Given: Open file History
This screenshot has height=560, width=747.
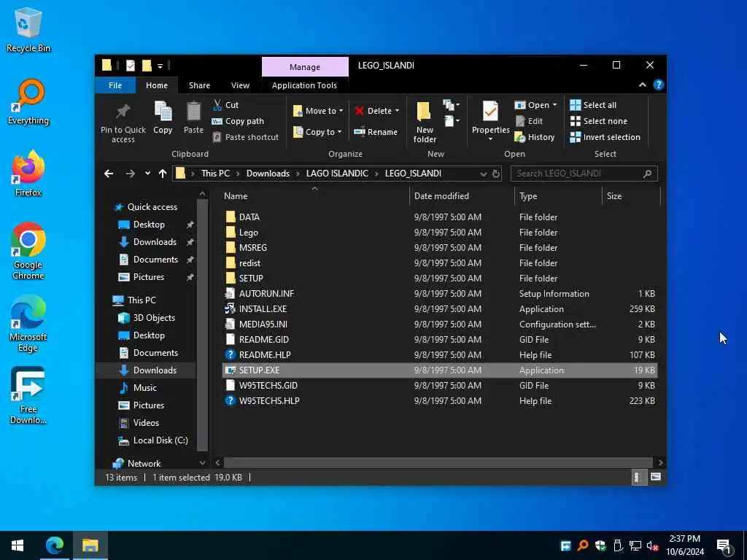Looking at the screenshot, I should click(x=535, y=137).
